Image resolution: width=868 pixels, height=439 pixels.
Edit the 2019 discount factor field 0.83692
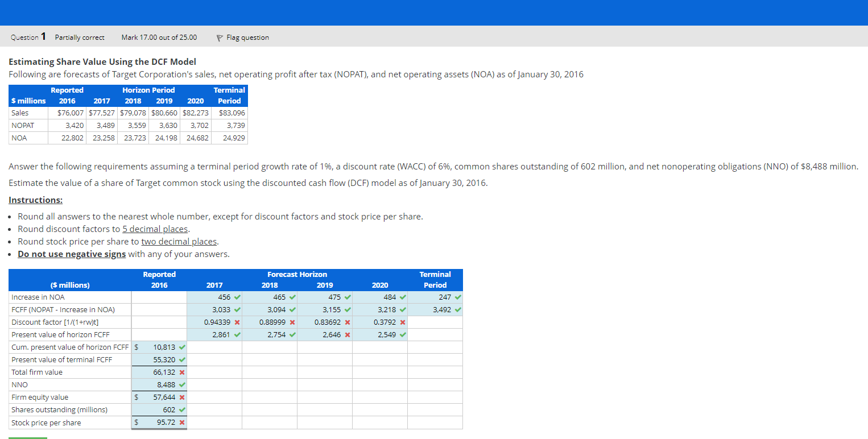point(325,322)
